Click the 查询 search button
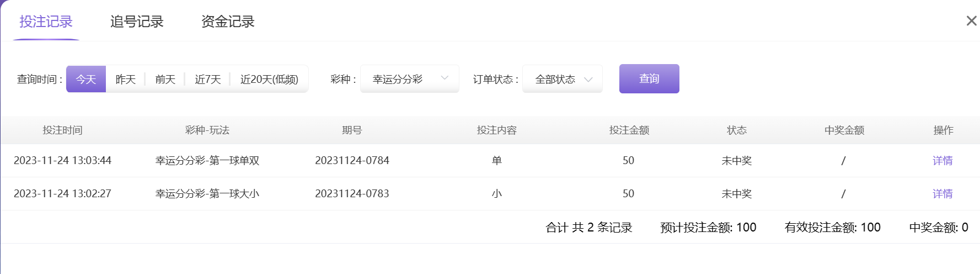Image resolution: width=980 pixels, height=274 pixels. tap(649, 79)
